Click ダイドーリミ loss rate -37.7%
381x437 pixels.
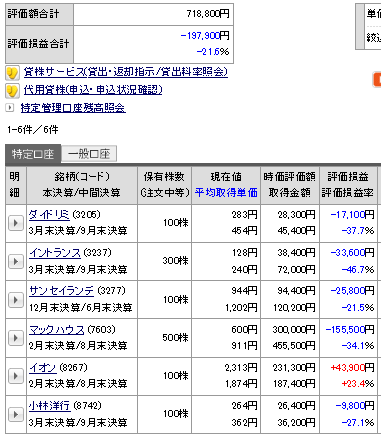point(358,231)
